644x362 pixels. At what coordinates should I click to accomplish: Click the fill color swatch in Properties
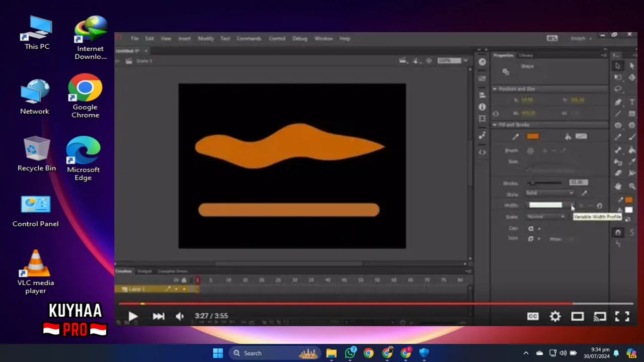tap(581, 136)
